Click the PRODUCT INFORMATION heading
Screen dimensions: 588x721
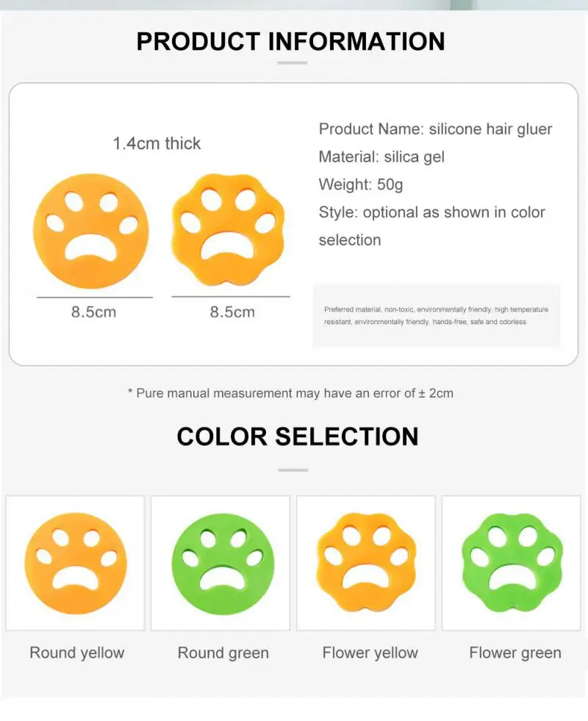pyautogui.click(x=291, y=41)
